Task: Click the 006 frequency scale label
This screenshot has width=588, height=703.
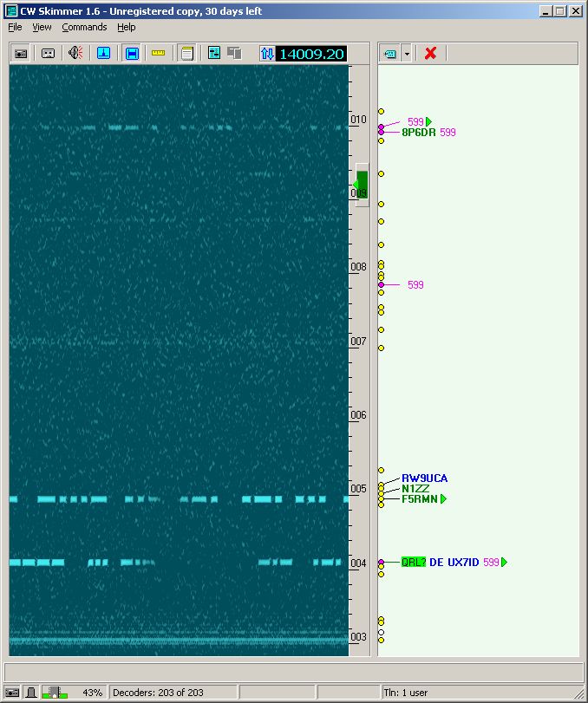Action: [x=358, y=415]
